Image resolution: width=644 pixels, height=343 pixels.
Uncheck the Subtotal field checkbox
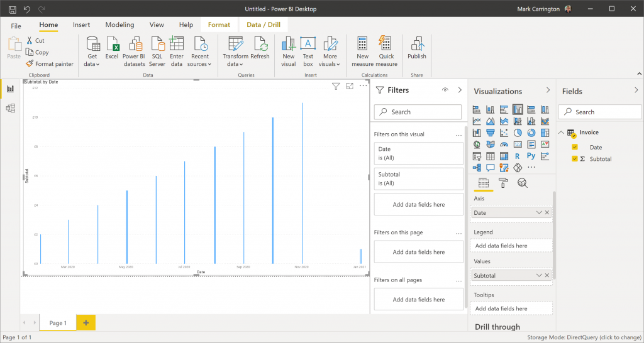575,159
